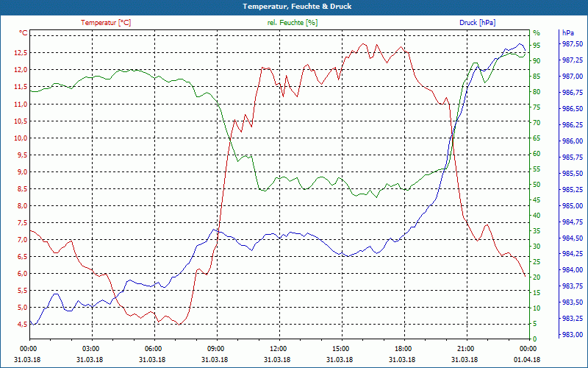The image size is (588, 368).
Task: Click the '987,25' pressure axis value
Action: pyautogui.click(x=573, y=60)
